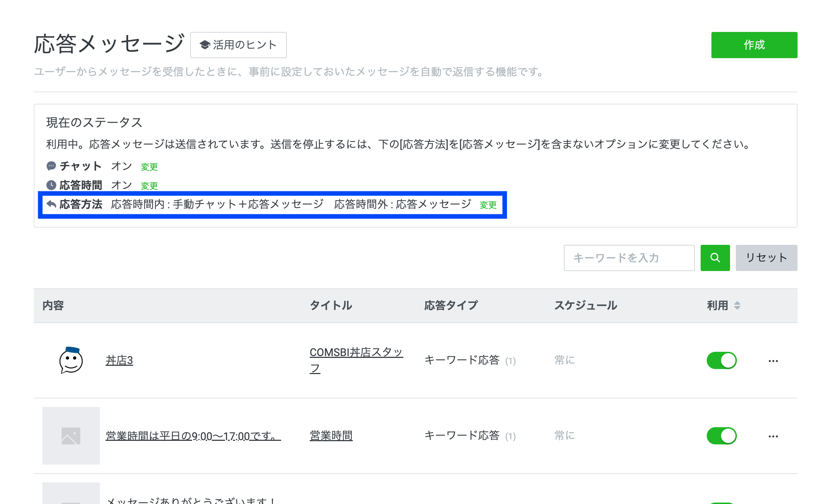This screenshot has height=504, width=832.
Task: Sort the list by 利用 column arrows
Action: pos(737,305)
